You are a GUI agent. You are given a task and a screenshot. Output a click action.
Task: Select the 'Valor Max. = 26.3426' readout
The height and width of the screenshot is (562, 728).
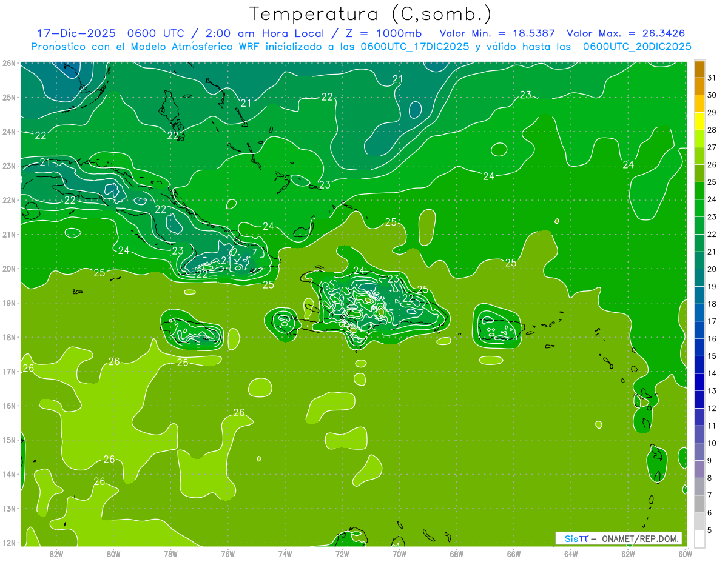[x=626, y=33]
